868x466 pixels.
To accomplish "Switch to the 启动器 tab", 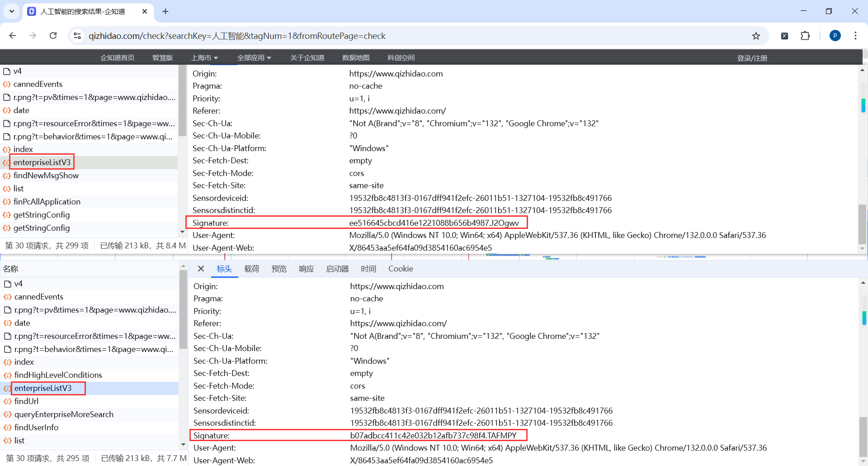I will coord(337,269).
